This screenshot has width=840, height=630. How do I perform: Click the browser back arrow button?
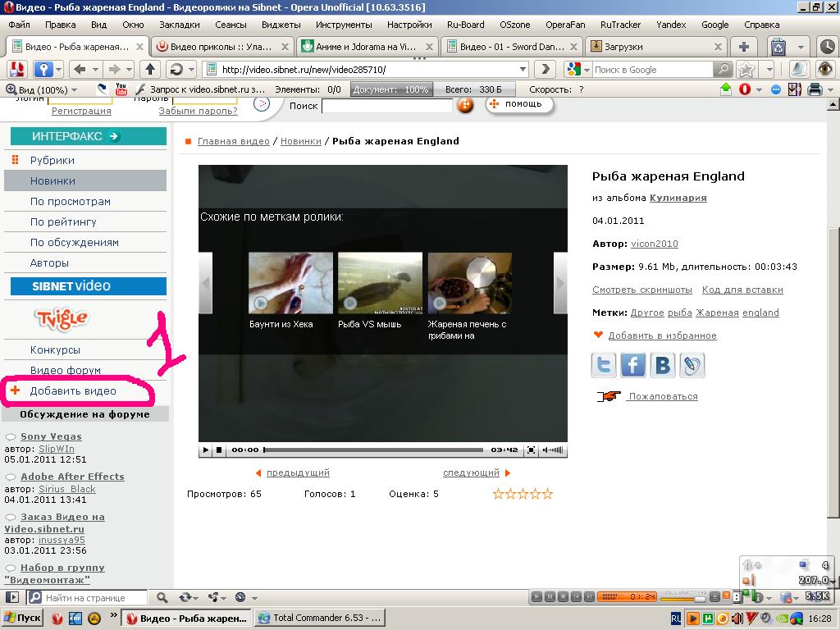click(80, 70)
